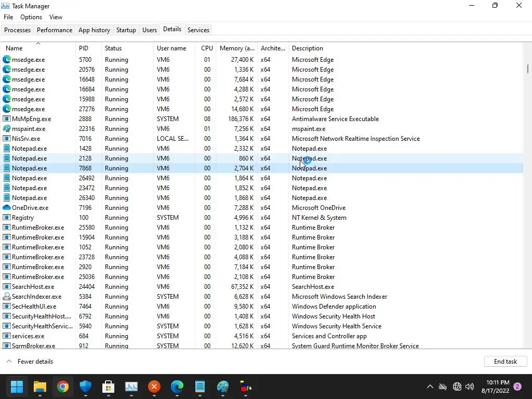This screenshot has height=399, width=532.
Task: Collapse with Fewer details
Action: [30, 362]
